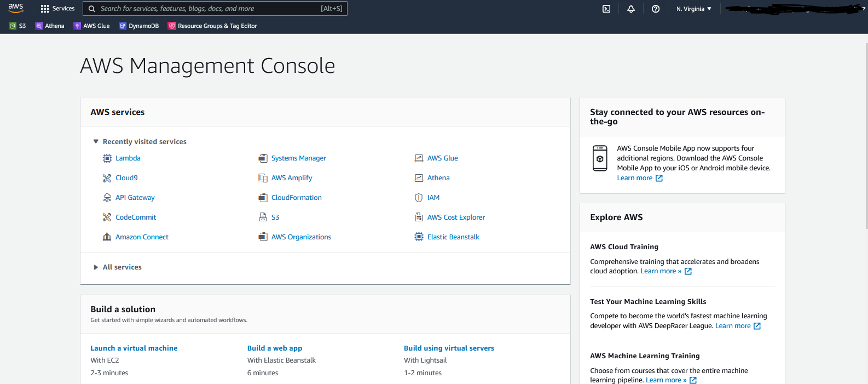Open CloudShell terminal icon in header
Image resolution: width=868 pixels, height=384 pixels.
point(606,9)
